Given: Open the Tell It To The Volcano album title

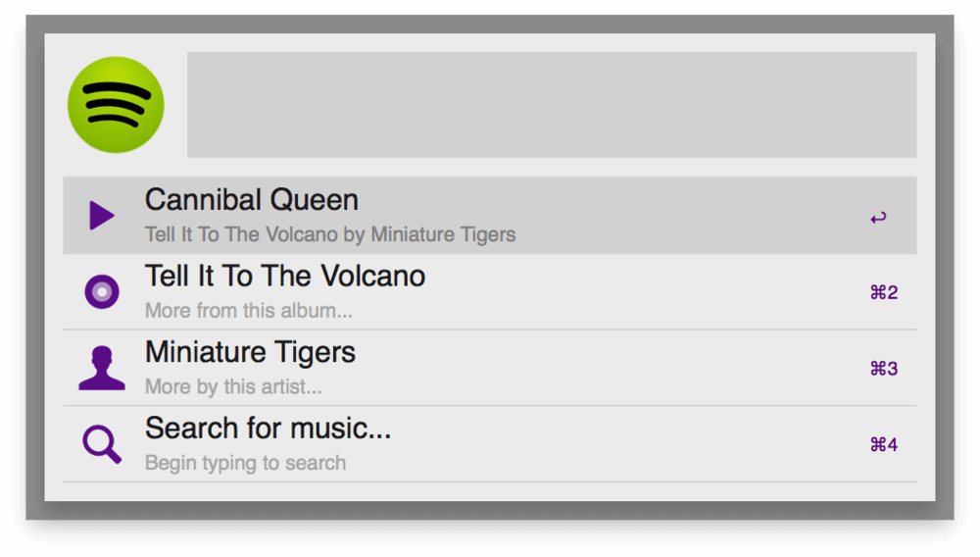Looking at the screenshot, I should tap(285, 277).
